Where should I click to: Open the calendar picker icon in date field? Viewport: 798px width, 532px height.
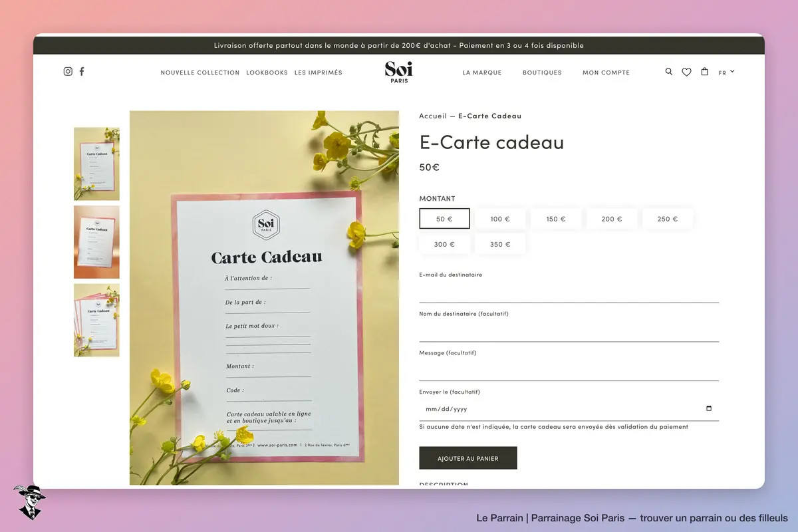click(x=709, y=409)
